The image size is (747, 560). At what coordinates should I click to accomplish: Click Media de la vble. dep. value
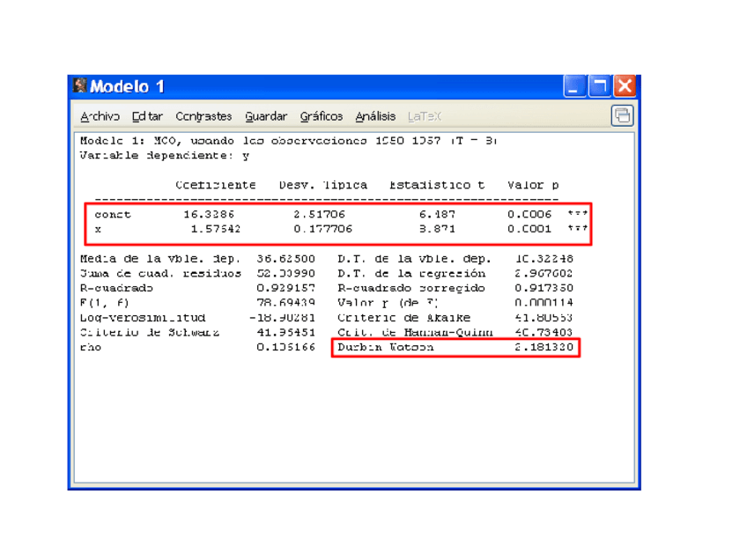285,259
